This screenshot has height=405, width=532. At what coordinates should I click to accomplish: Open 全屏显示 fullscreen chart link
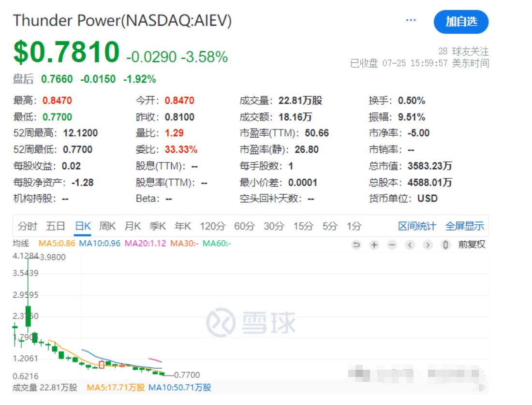point(465,226)
